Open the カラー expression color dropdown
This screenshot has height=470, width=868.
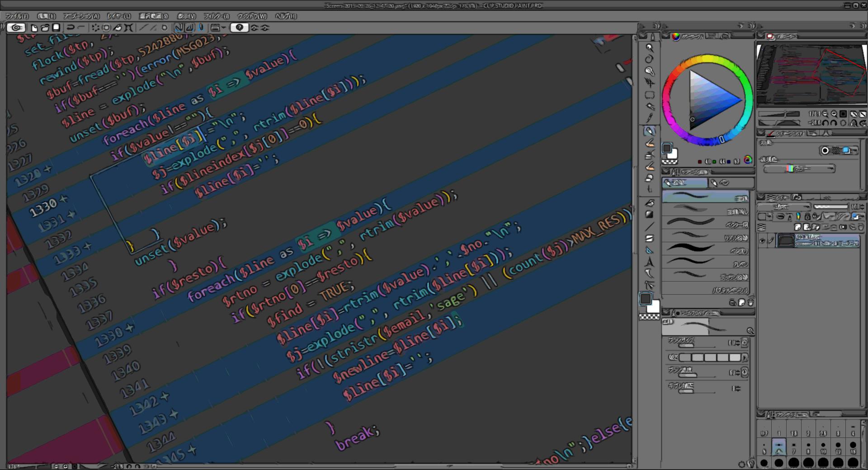[799, 169]
